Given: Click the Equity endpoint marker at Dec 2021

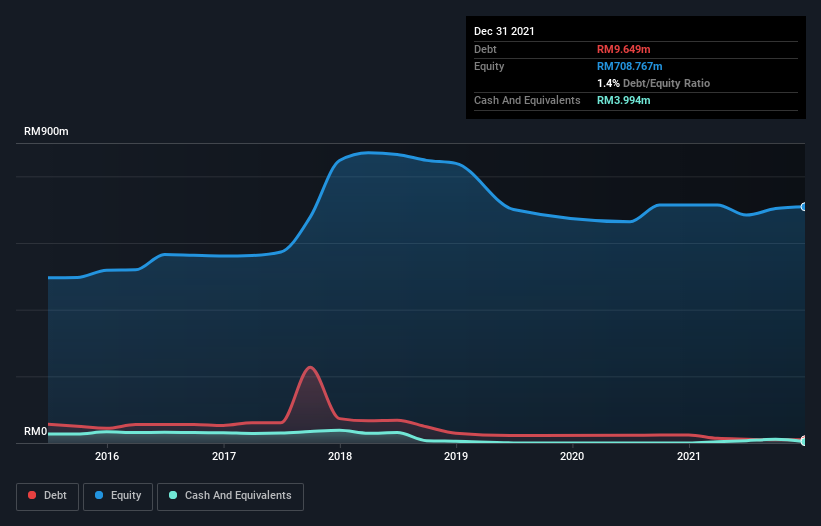Looking at the screenshot, I should (804, 207).
